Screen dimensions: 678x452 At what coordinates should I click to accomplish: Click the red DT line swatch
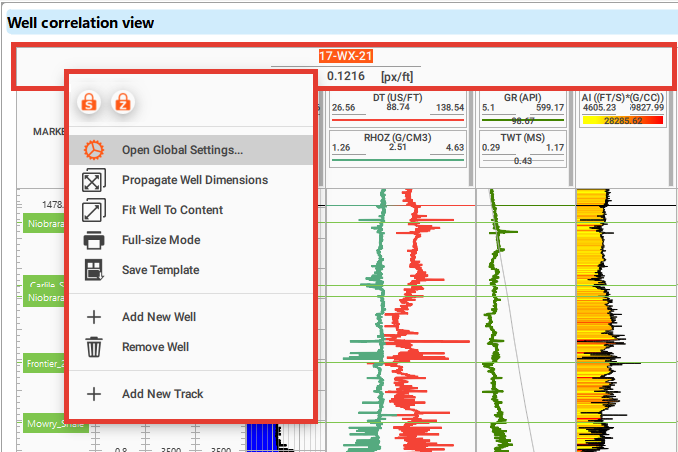point(397,120)
